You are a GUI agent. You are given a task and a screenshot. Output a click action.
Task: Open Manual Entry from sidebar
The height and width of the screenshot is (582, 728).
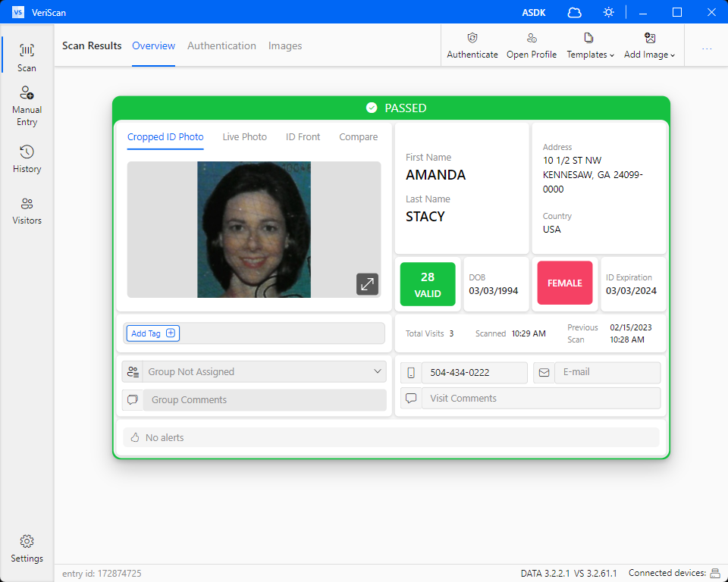coord(27,106)
